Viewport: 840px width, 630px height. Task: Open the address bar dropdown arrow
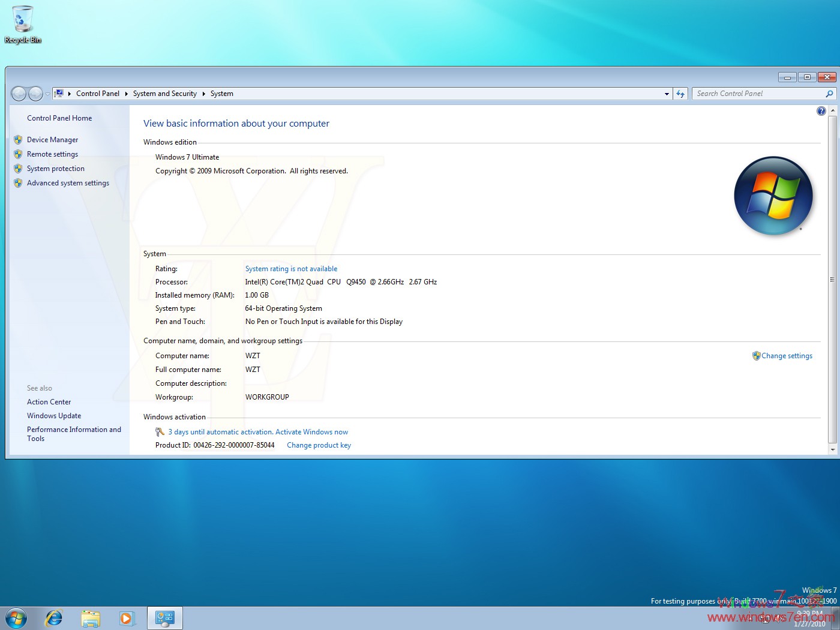(x=666, y=94)
